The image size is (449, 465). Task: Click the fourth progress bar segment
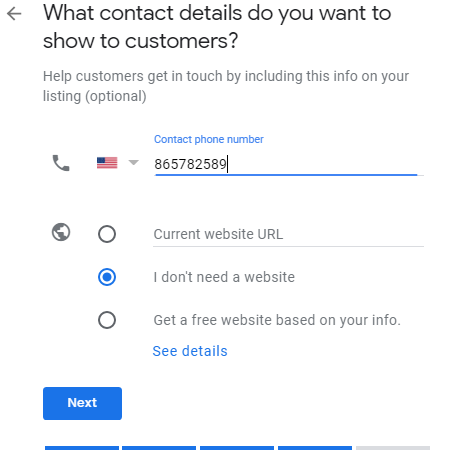tap(315, 448)
